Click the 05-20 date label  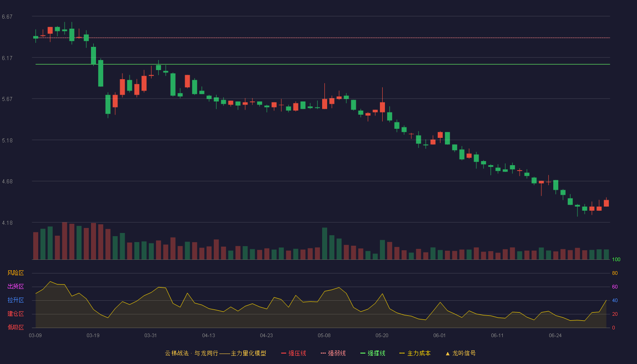click(x=382, y=335)
